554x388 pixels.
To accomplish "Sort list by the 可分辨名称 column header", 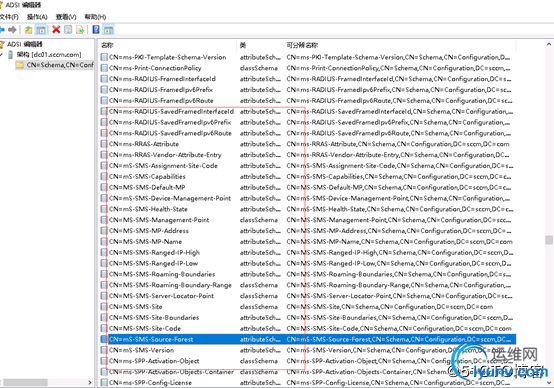I will 302,45.
